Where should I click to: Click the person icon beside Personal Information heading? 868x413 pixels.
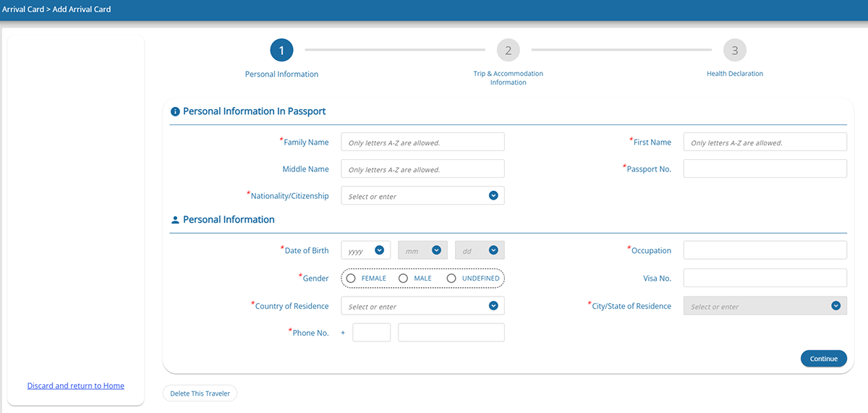(x=174, y=220)
